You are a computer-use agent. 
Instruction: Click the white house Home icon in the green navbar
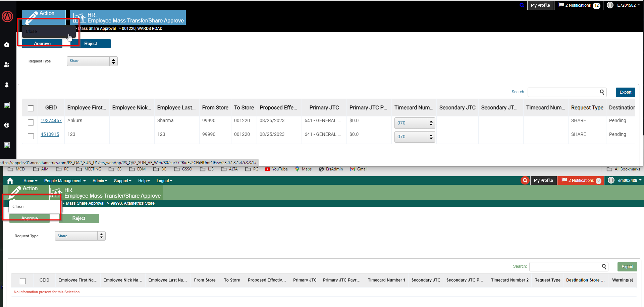[x=10, y=181]
